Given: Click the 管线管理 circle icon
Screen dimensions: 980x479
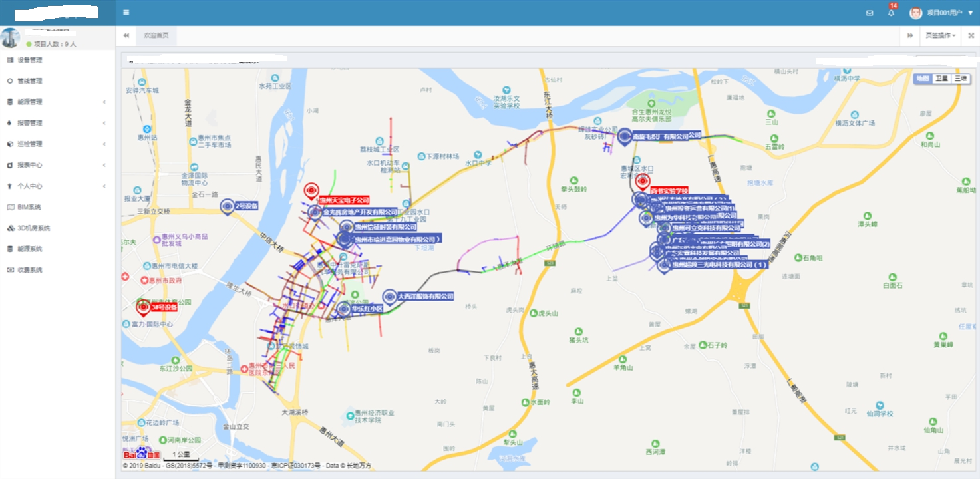Looking at the screenshot, I should (10, 81).
